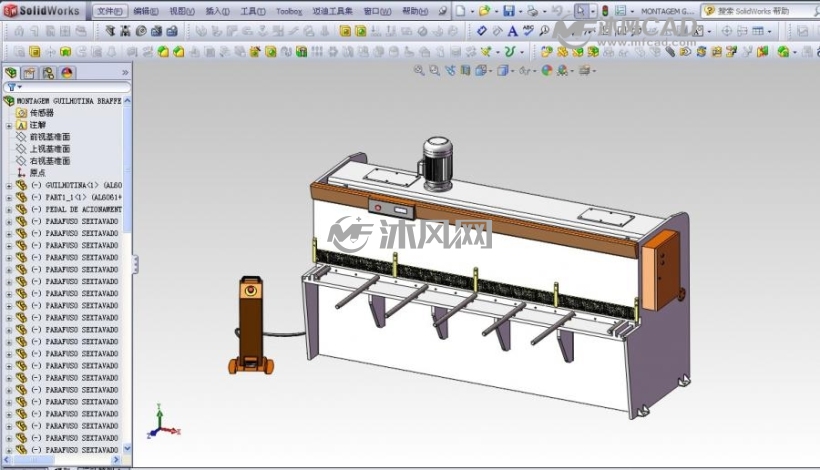The image size is (820, 470).
Task: Open dropdown arrow next to New document
Action: 472,11
